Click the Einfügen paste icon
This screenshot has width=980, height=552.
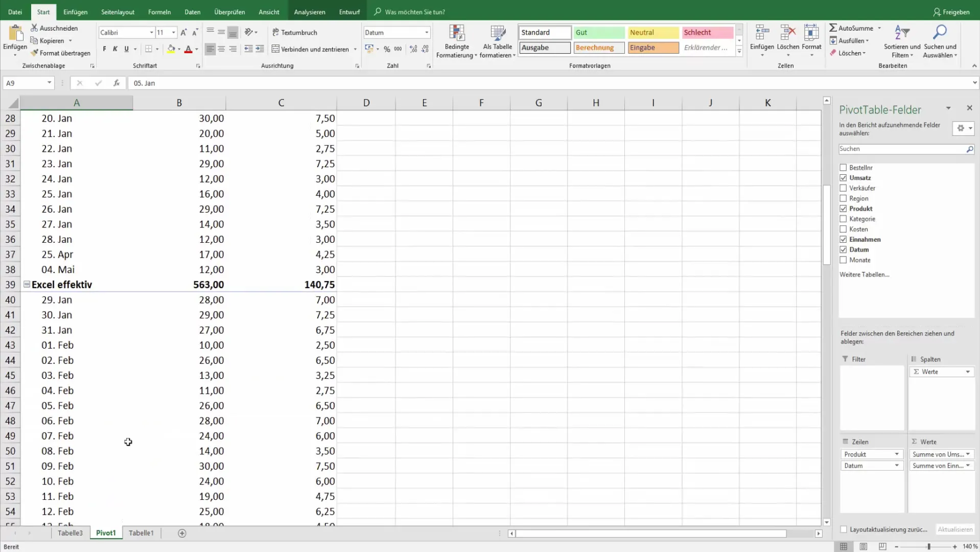[x=15, y=33]
